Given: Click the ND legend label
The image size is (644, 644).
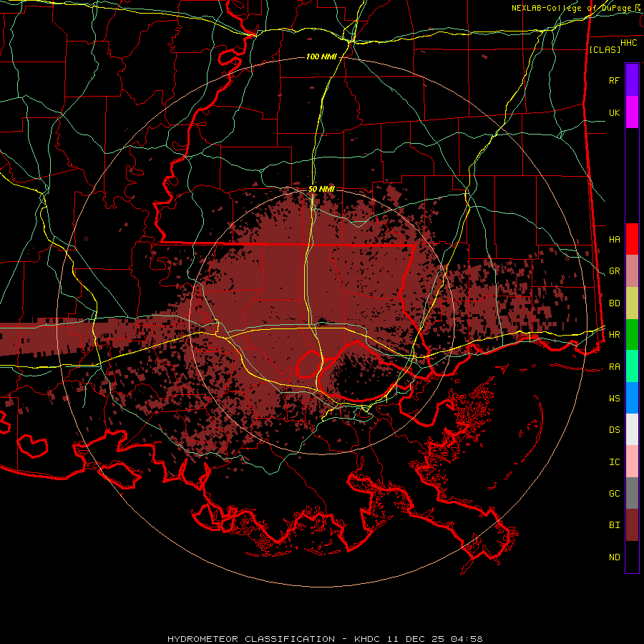Looking at the screenshot, I should (614, 557).
